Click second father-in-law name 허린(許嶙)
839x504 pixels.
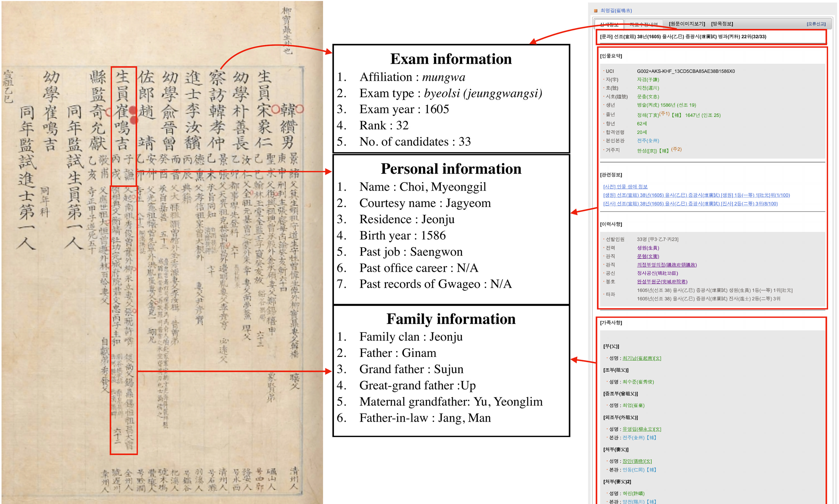coord(633,493)
